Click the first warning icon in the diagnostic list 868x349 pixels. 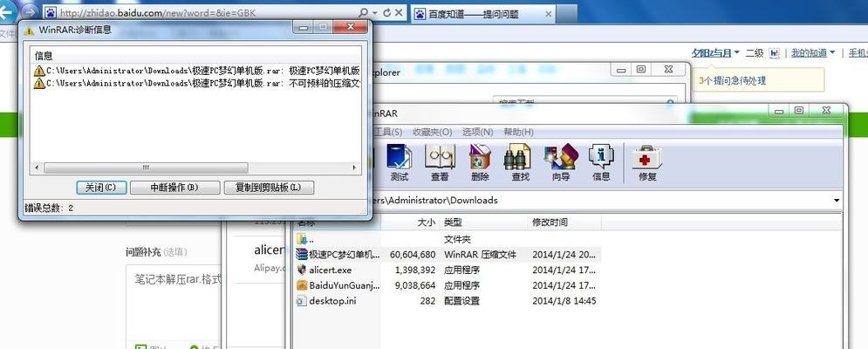pyautogui.click(x=38, y=71)
